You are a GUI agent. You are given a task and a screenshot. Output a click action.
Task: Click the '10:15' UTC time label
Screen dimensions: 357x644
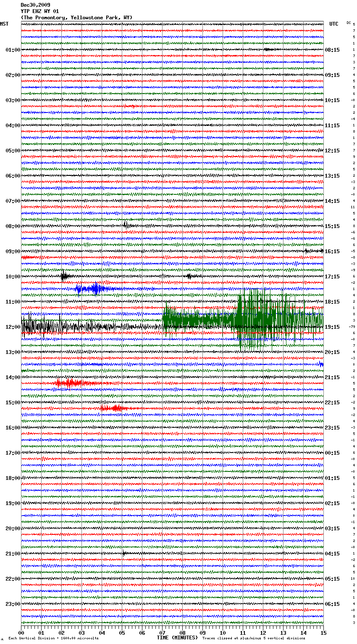click(x=332, y=100)
